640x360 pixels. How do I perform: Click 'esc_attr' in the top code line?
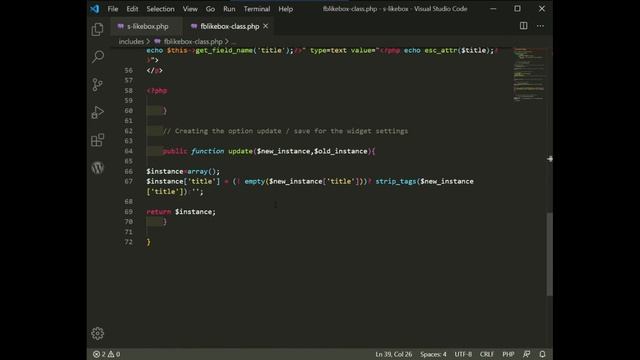pyautogui.click(x=441, y=50)
